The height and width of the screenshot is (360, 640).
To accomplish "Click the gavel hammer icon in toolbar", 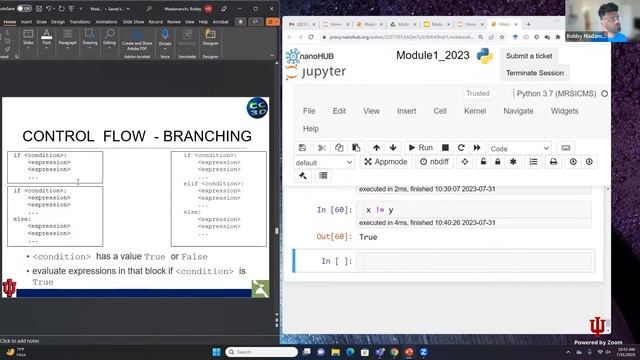I will tap(303, 176).
